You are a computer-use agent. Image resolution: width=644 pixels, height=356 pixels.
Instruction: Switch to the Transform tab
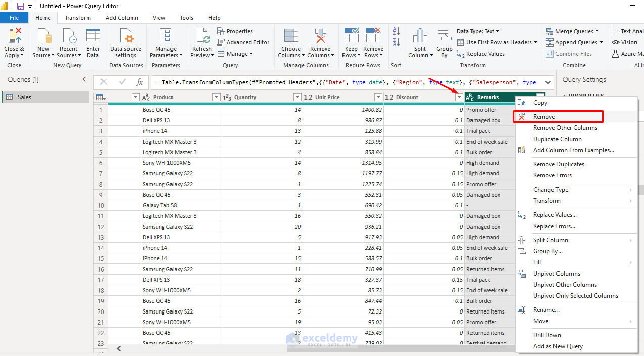coord(77,18)
